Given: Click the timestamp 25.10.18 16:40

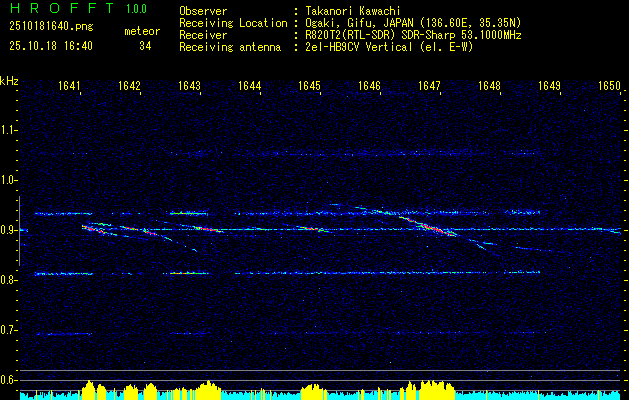Looking at the screenshot, I should pos(51,46).
